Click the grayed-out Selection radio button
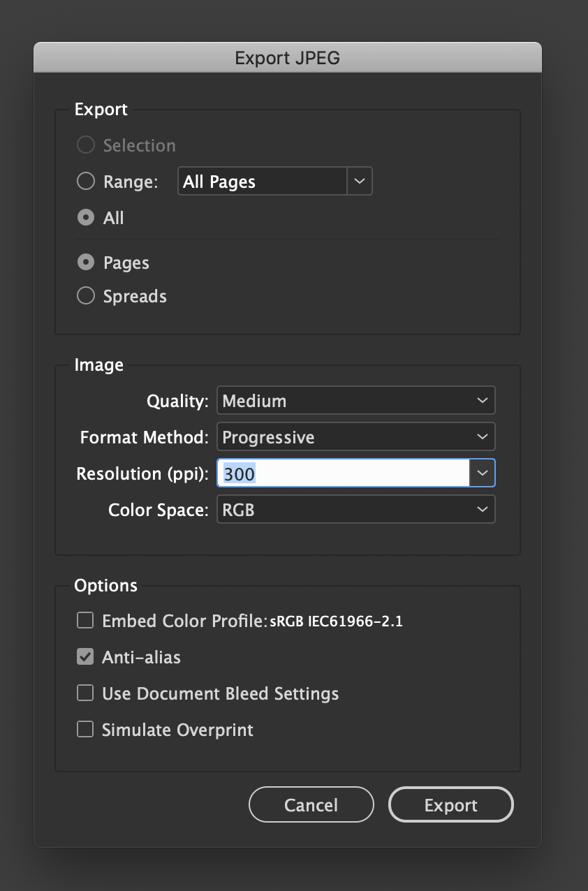 tap(85, 145)
